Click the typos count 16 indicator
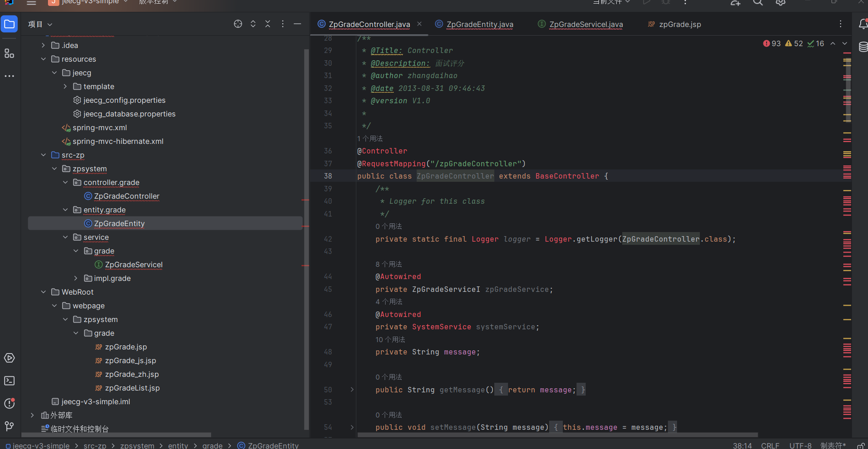The height and width of the screenshot is (449, 868). click(816, 44)
